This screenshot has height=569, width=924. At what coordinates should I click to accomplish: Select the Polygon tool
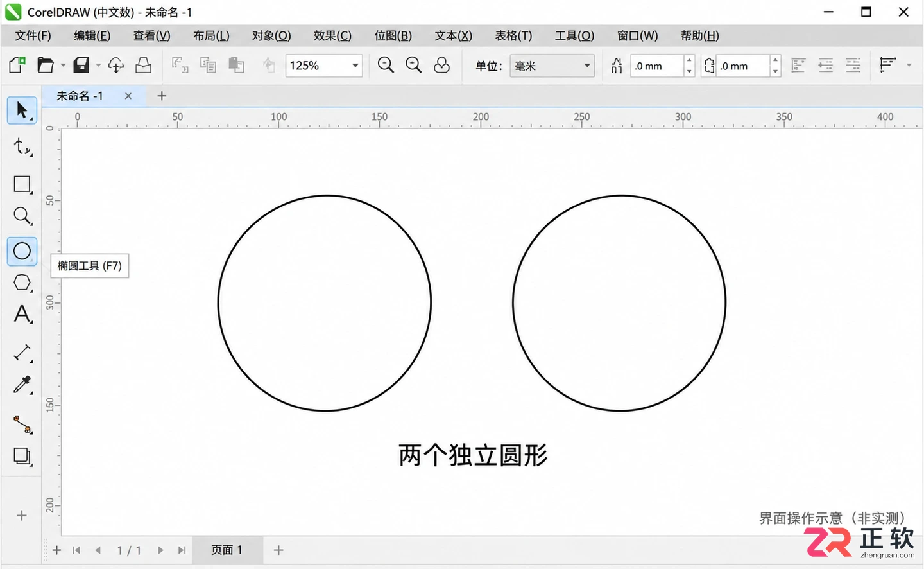(x=22, y=283)
